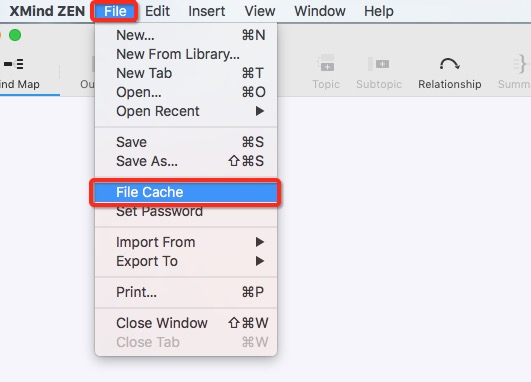Click the Subtopic toolbar icon

pyautogui.click(x=379, y=64)
